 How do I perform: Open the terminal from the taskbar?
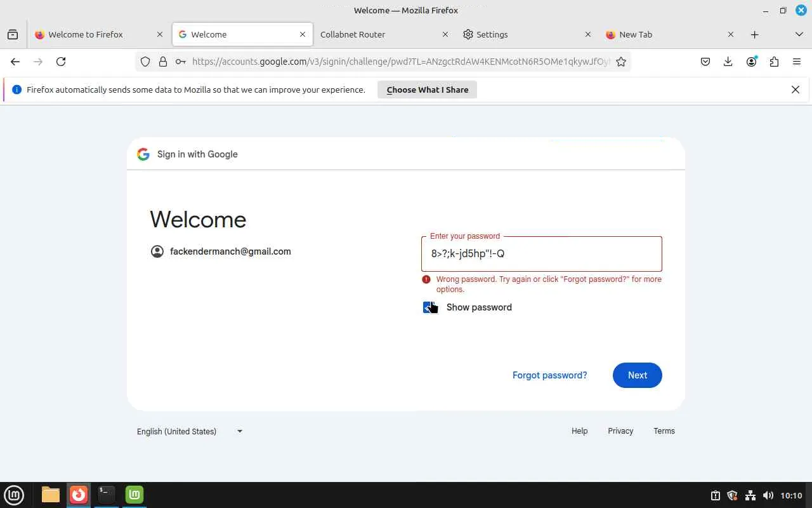(107, 495)
